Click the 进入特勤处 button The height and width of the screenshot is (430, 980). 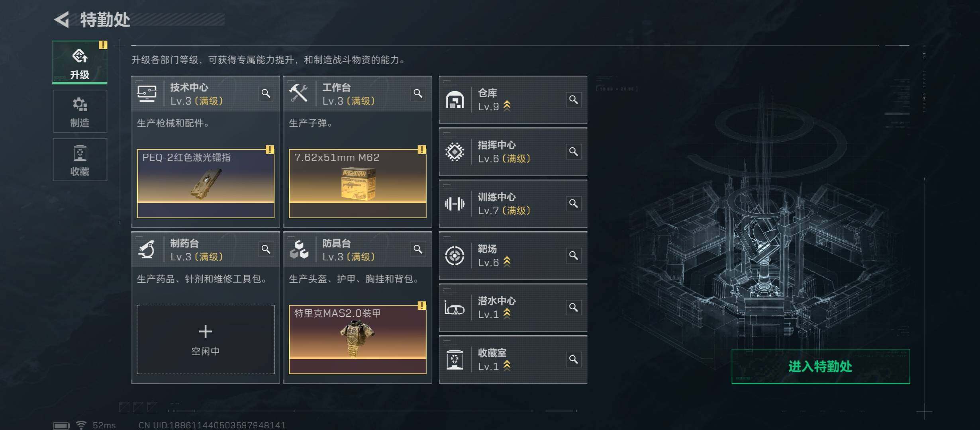point(821,367)
